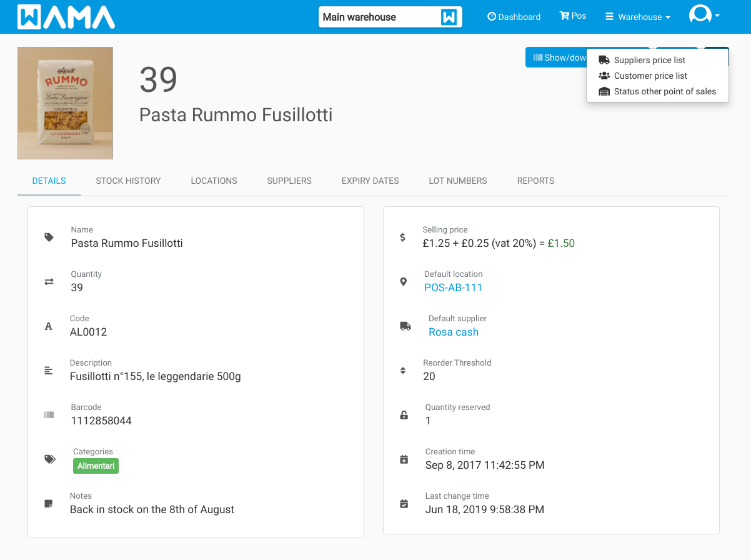The image size is (751, 560).
Task: Click the barcode icon beside Barcode field
Action: point(49,415)
